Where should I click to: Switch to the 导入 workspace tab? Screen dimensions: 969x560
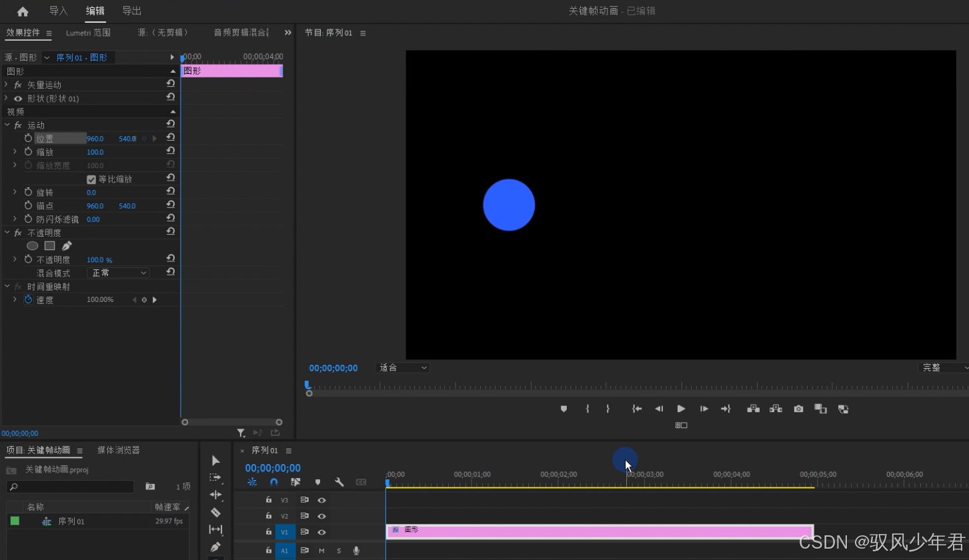[59, 11]
